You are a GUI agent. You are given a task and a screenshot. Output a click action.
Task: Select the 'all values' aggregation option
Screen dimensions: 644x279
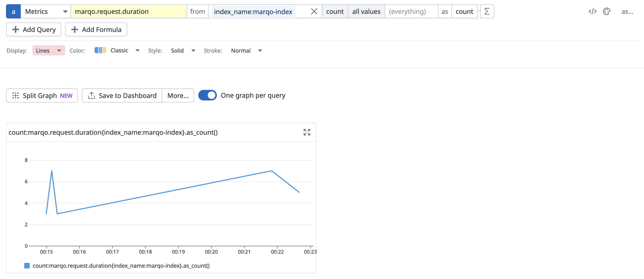(366, 11)
